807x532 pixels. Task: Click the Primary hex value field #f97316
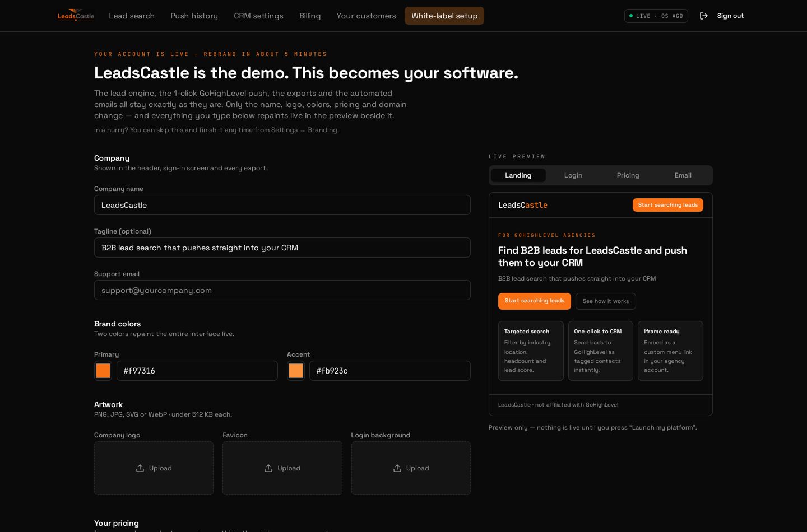[197, 371]
